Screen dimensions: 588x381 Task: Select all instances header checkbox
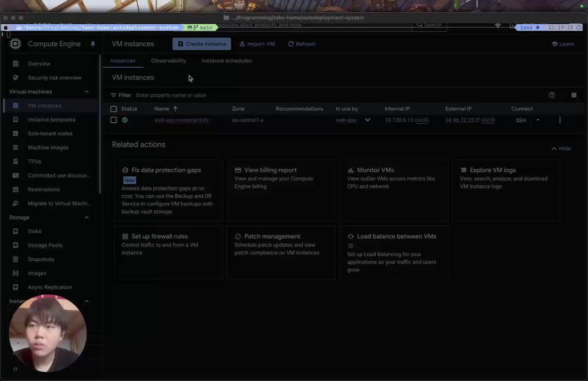[x=113, y=109]
